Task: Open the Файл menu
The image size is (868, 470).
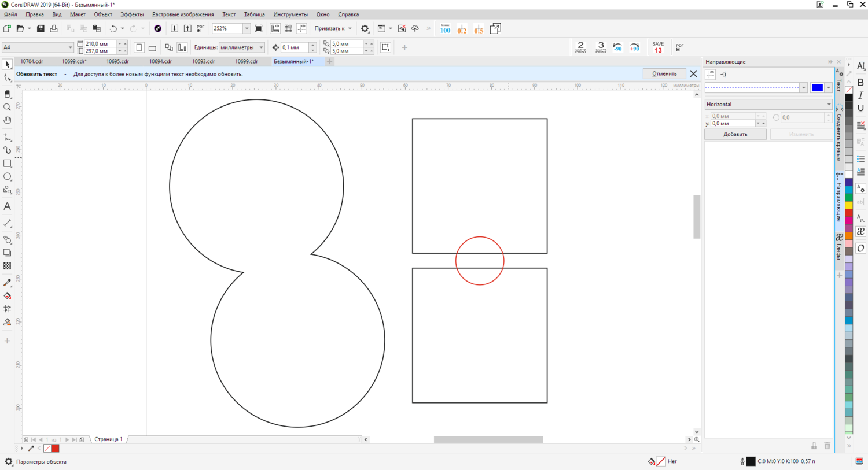Action: (x=10, y=14)
